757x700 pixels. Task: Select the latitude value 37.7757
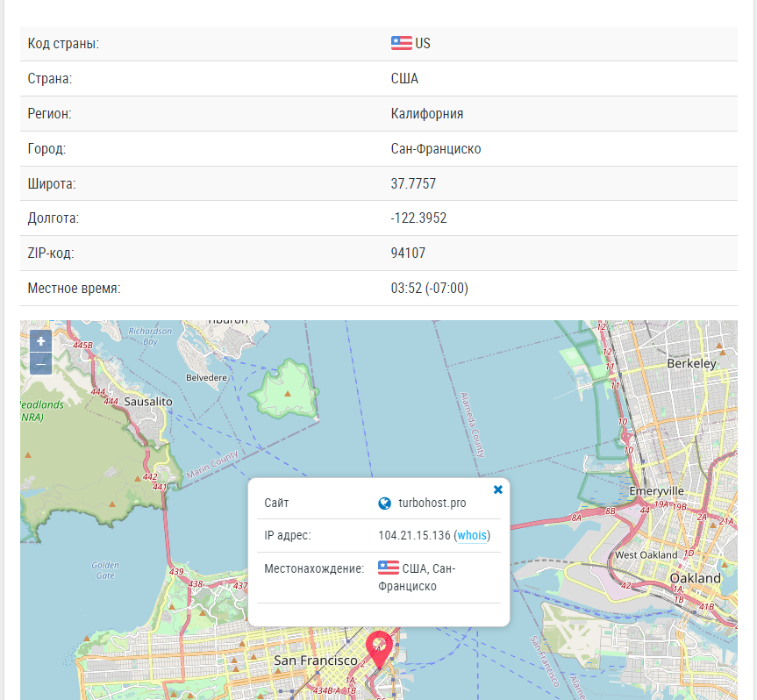(413, 183)
